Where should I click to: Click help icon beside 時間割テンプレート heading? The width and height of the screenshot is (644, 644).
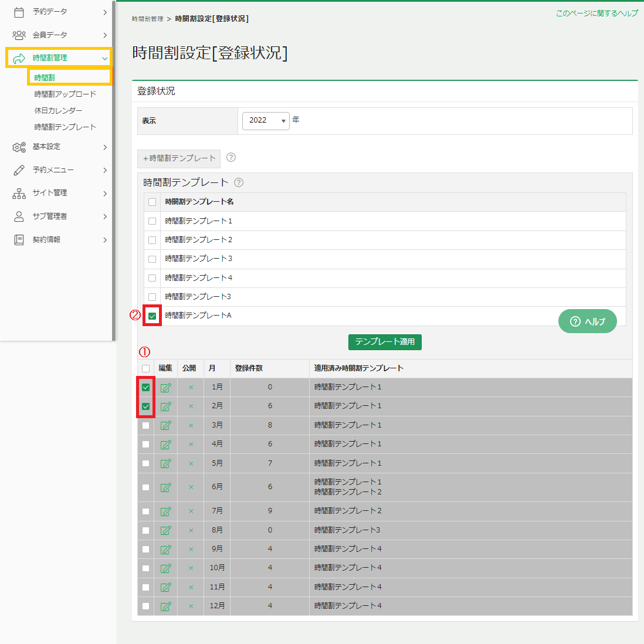coord(239,182)
